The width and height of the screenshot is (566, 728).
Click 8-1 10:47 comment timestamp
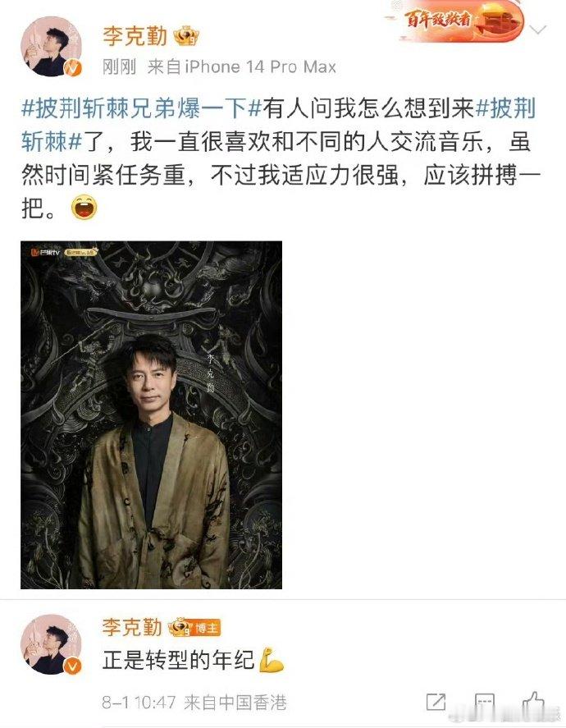point(139,703)
